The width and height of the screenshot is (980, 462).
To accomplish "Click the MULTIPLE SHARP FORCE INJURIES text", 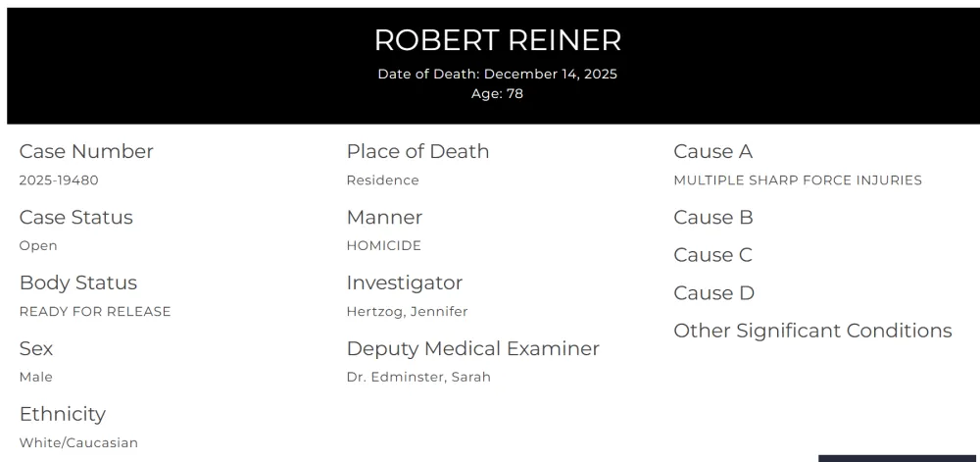I will pos(798,180).
